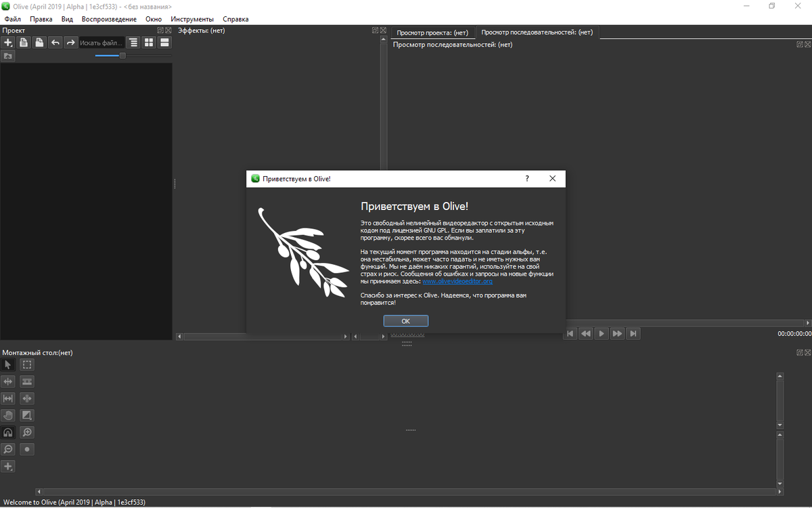Close the sequence viewer panel
This screenshot has height=508, width=812.
click(807, 44)
